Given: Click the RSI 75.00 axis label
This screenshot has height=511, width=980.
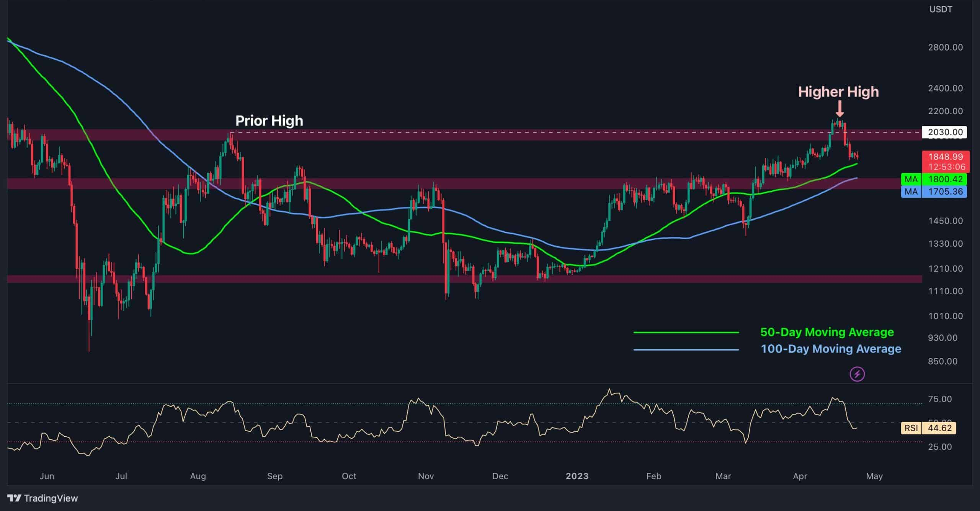Looking at the screenshot, I should (939, 399).
